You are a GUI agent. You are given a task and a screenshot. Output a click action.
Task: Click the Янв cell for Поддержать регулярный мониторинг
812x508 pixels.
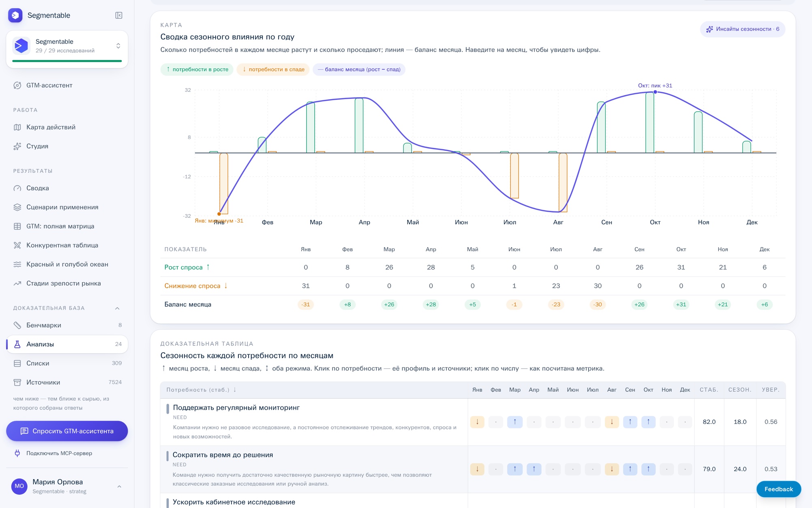pyautogui.click(x=477, y=422)
